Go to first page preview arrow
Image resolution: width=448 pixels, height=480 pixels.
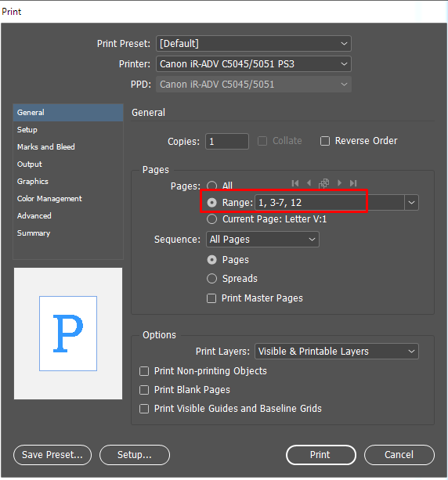click(295, 183)
